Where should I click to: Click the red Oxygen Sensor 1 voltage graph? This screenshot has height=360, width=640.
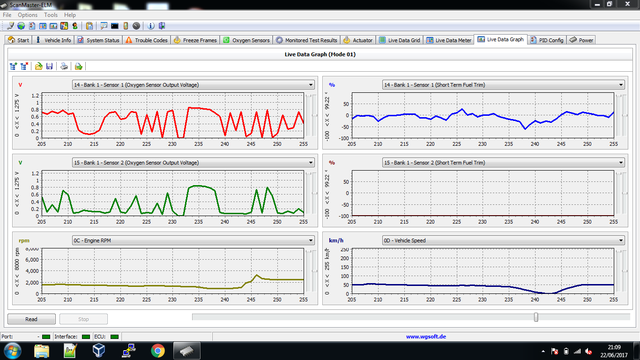173,116
